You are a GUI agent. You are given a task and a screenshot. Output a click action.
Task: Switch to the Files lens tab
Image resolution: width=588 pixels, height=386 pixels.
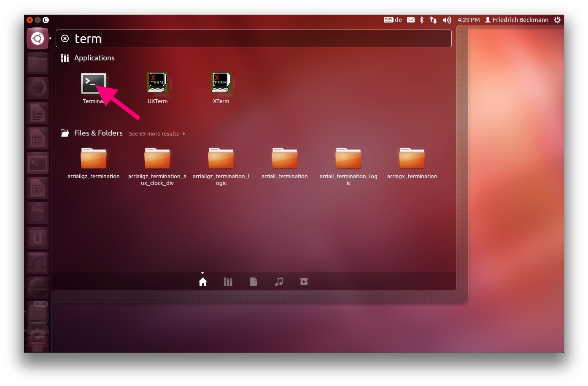[x=254, y=282]
